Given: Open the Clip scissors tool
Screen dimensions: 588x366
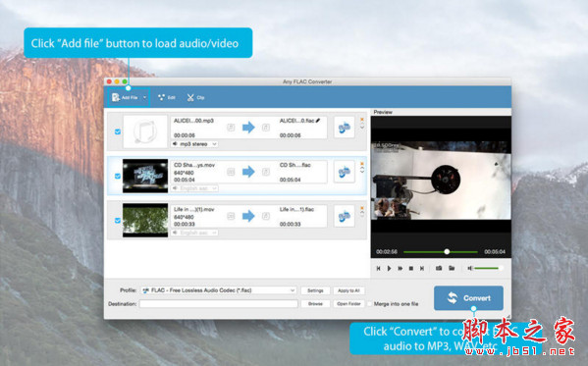Looking at the screenshot, I should (195, 97).
